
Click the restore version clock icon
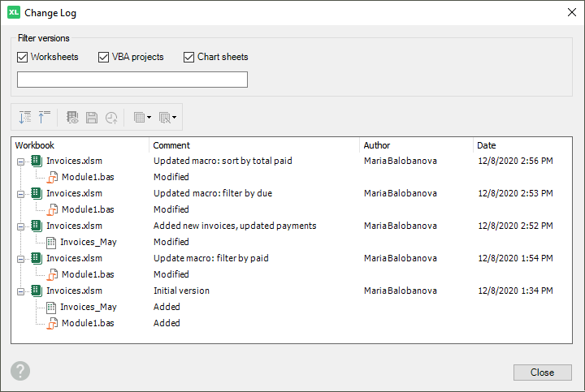coord(111,118)
